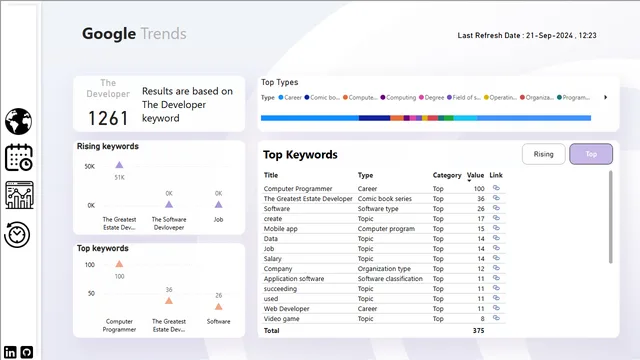Show Top keywords in the table

pyautogui.click(x=591, y=154)
